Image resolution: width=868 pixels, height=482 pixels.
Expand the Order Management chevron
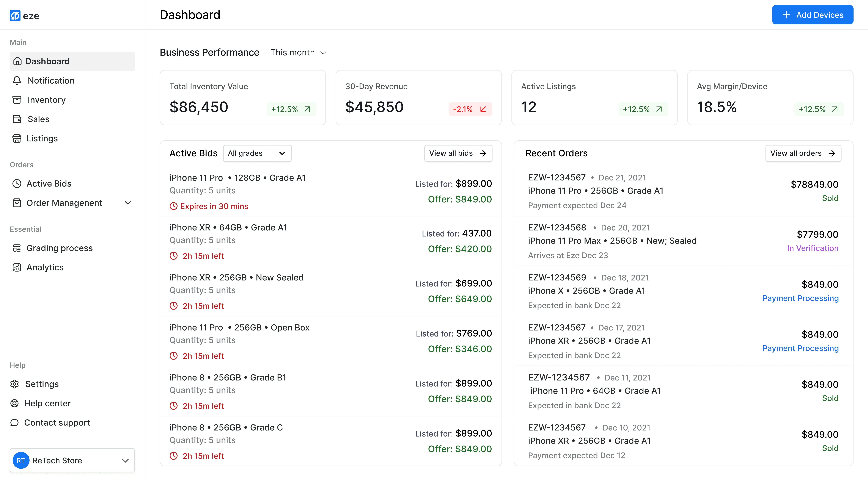(128, 203)
